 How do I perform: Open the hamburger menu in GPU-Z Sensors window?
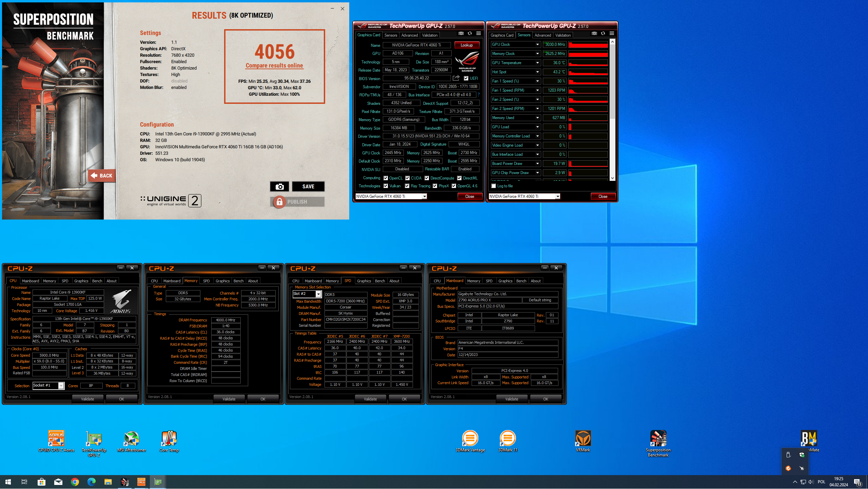pos(612,33)
